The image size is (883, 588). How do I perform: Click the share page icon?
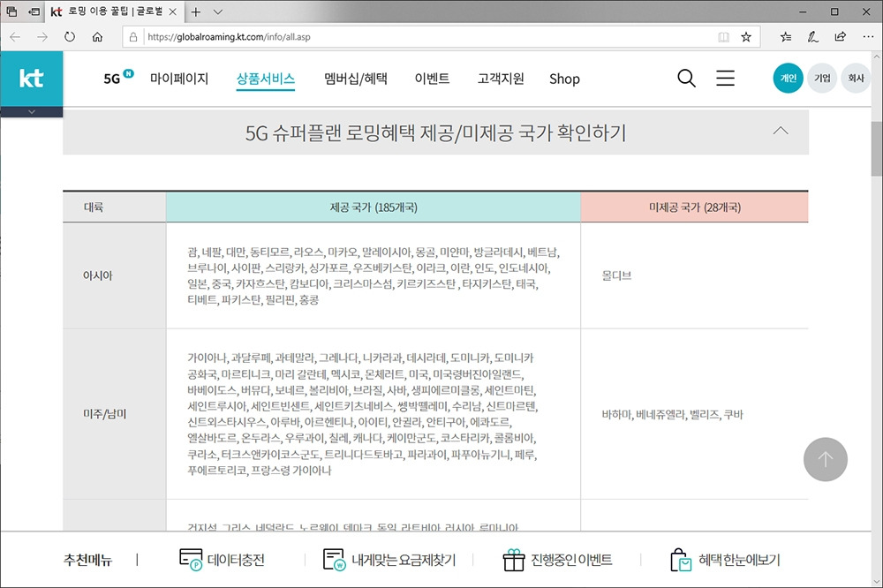click(841, 36)
